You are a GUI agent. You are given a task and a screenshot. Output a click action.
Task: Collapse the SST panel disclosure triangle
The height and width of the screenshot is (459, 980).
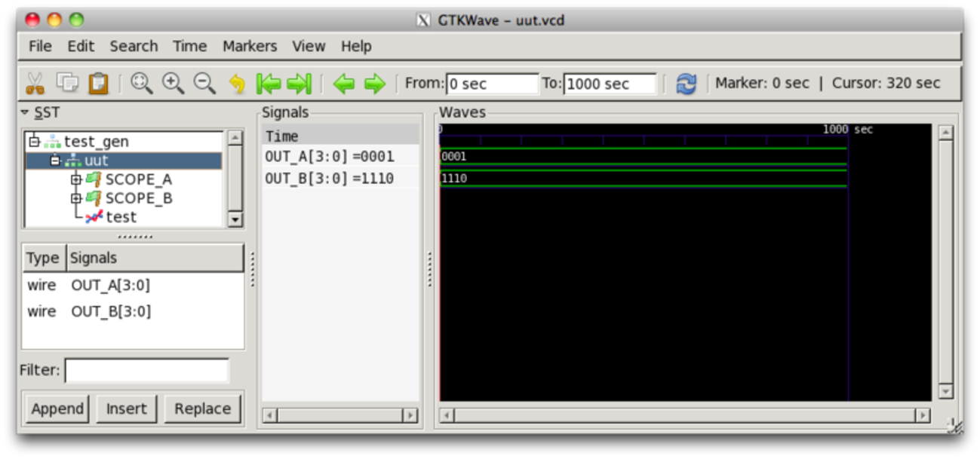pos(25,112)
